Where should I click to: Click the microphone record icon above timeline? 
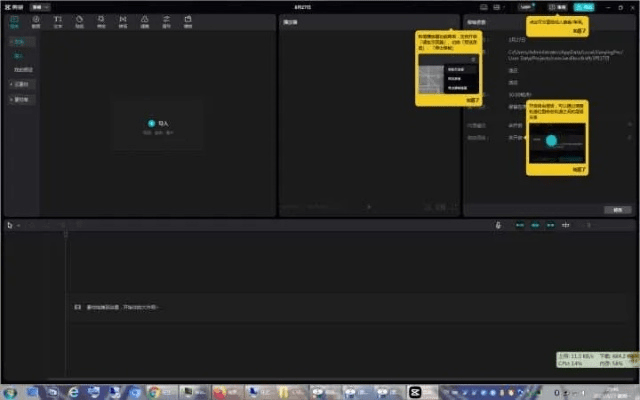[498, 225]
